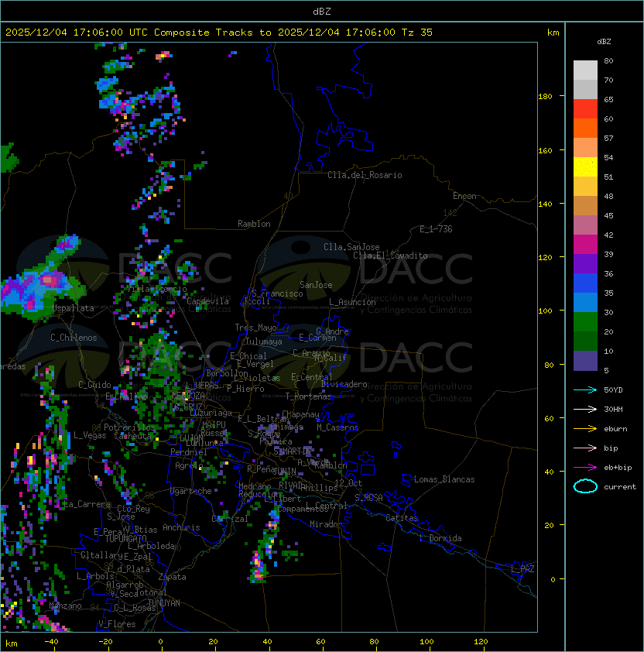
Task: Click the cyan 50YD arrow in legend
Action: click(x=585, y=390)
